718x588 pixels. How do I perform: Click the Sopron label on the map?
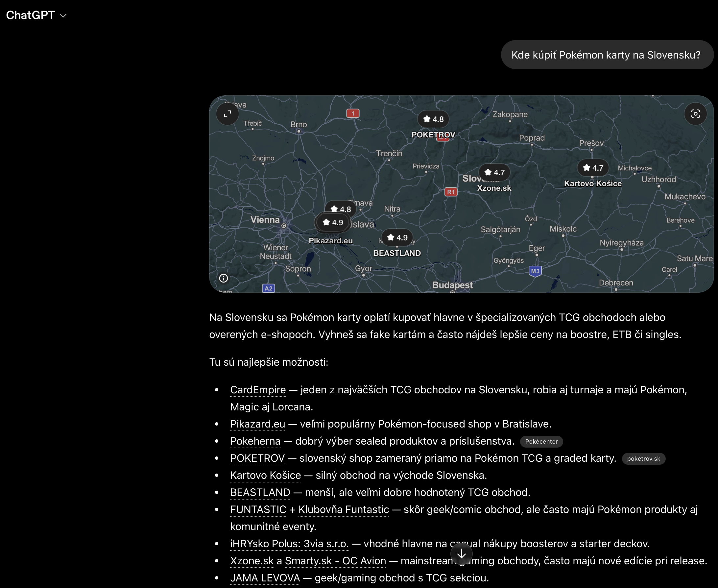pos(298,269)
